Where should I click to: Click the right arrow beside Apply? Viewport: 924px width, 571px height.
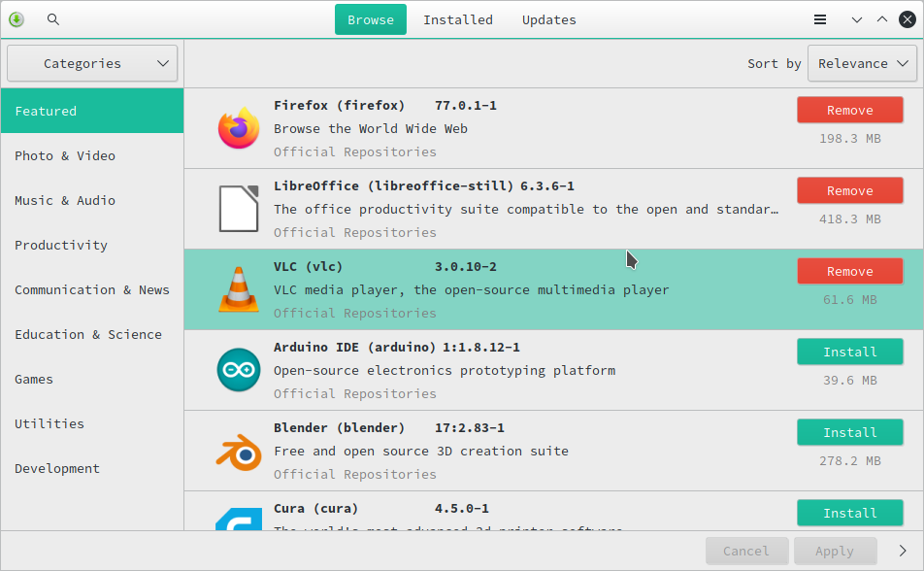(903, 551)
